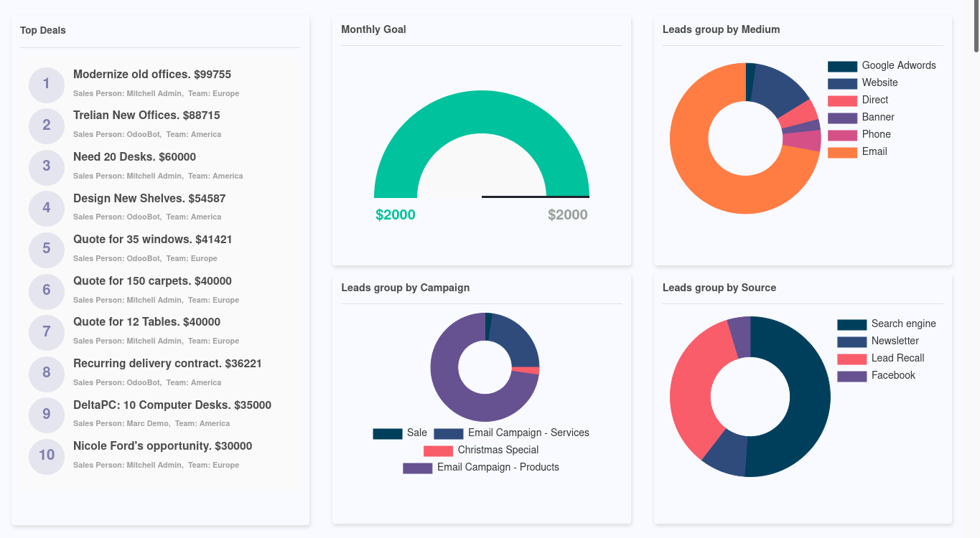Toggle the Website legend label
Screen dimensions: 980x538
(879, 82)
